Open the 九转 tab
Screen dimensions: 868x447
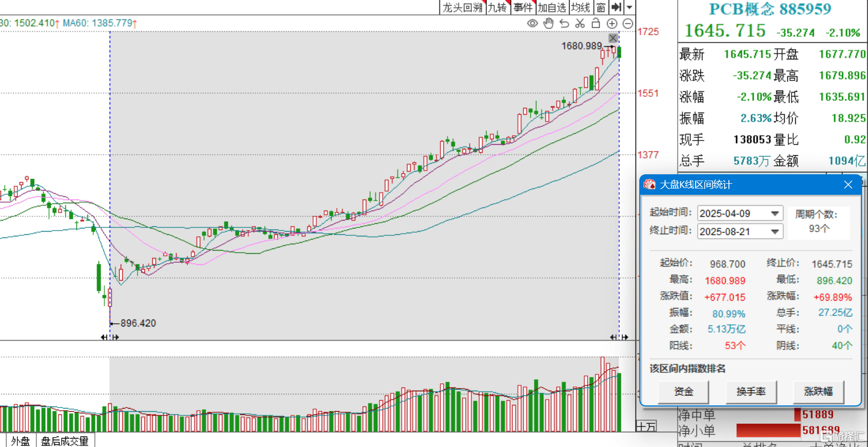498,7
